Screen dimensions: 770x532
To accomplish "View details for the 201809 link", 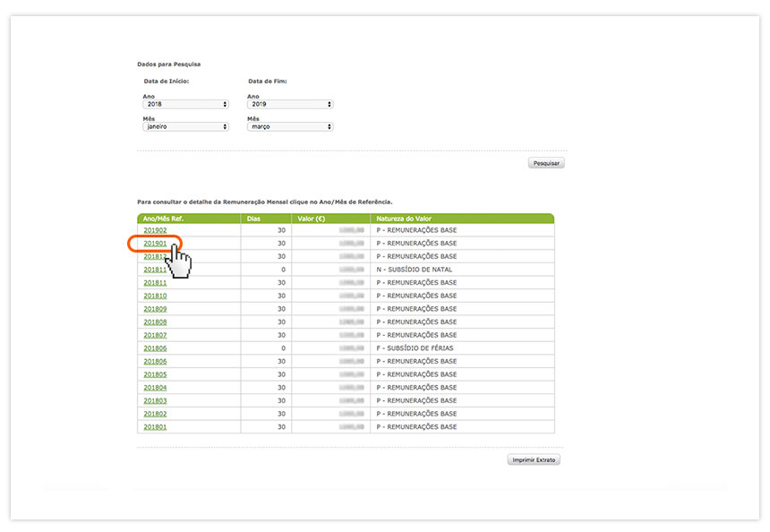I will (x=155, y=309).
